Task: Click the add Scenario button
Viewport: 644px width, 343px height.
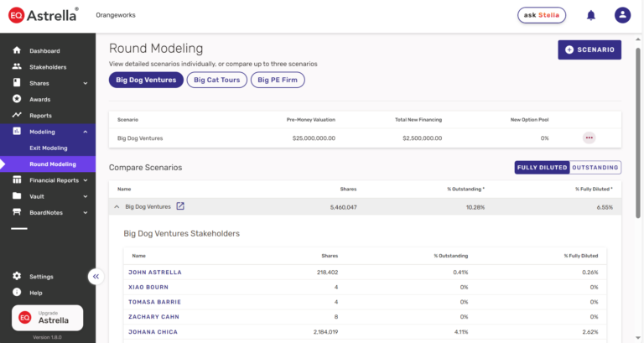Action: point(589,50)
